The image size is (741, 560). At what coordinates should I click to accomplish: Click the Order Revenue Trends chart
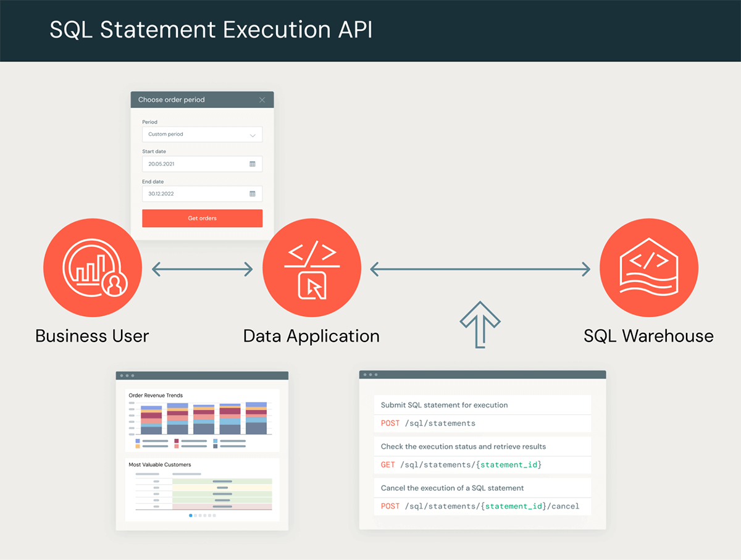click(203, 418)
